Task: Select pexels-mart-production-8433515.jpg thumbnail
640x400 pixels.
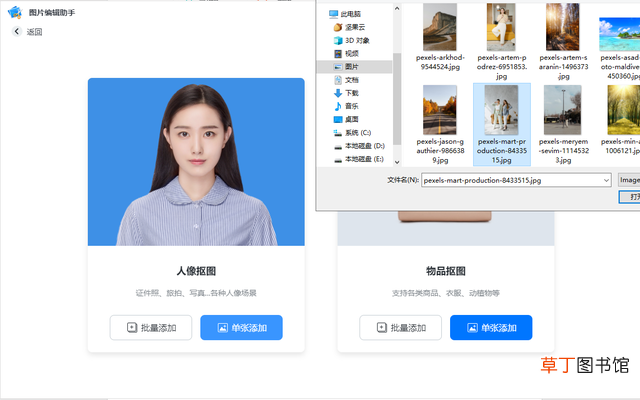Action: click(x=501, y=110)
